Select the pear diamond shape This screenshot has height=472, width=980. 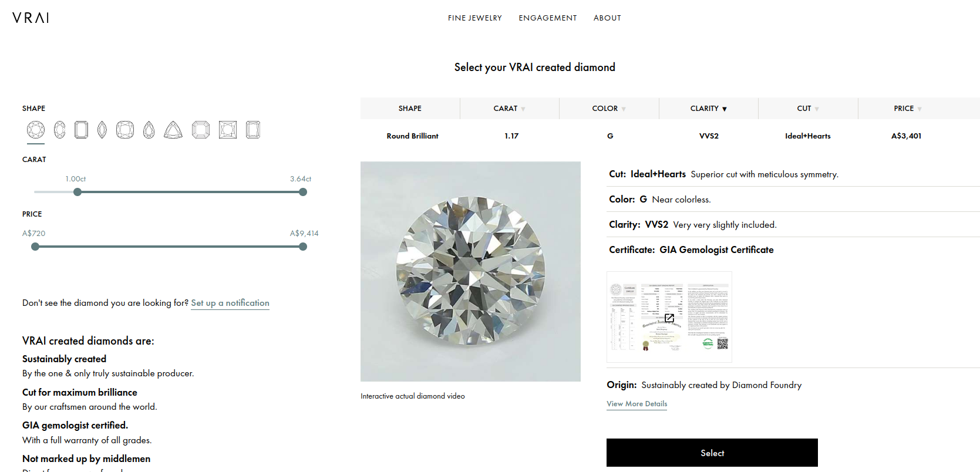click(x=149, y=130)
